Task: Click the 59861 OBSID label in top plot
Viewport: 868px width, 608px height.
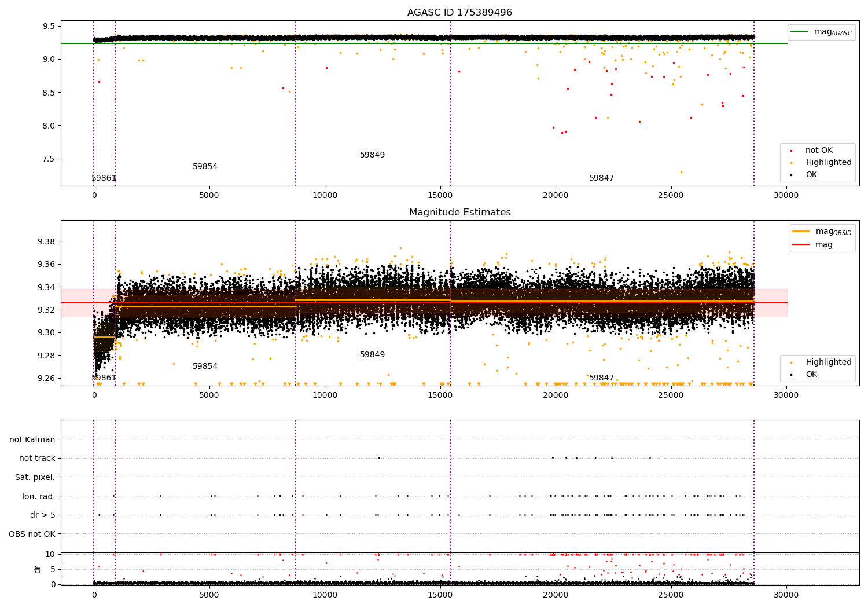Action: 104,178
